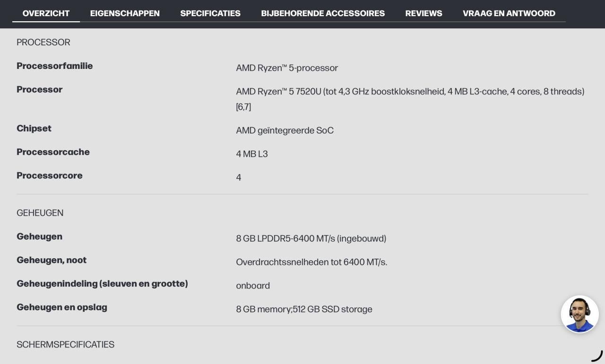Open the customer service chat avatar
605x364 pixels.
(579, 313)
